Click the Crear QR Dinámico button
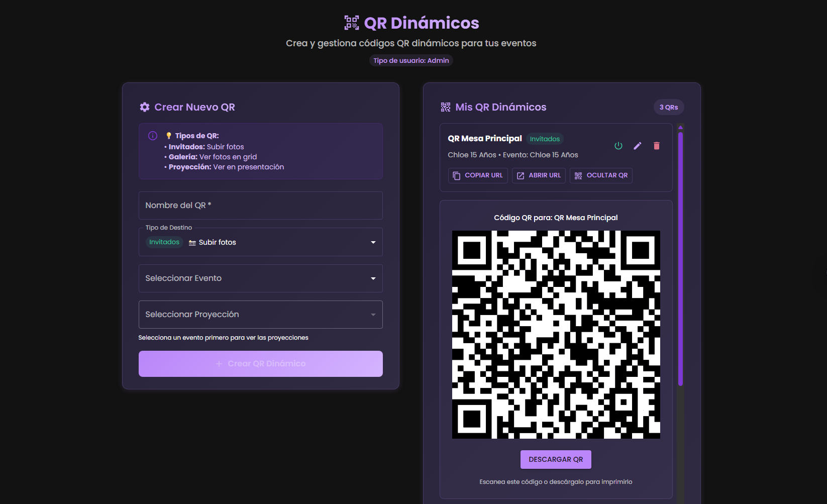The width and height of the screenshot is (827, 504). 261,364
